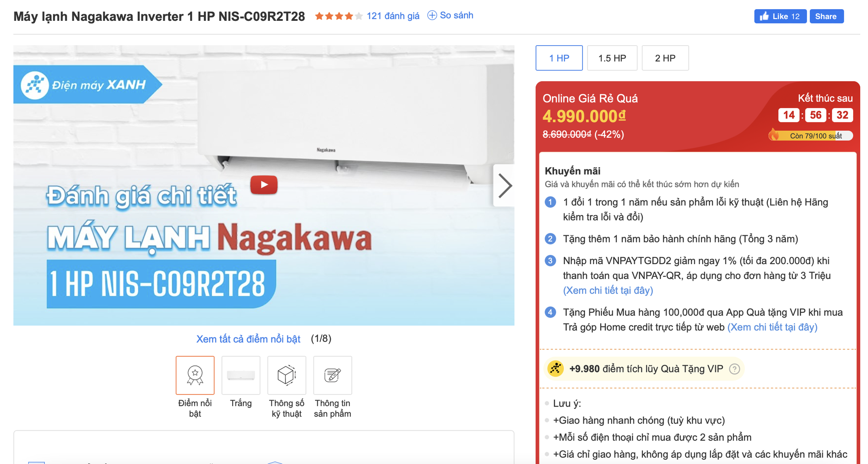Expand VNPAY promo via Xem chi tiết tại đây
868x464 pixels.
(x=608, y=290)
